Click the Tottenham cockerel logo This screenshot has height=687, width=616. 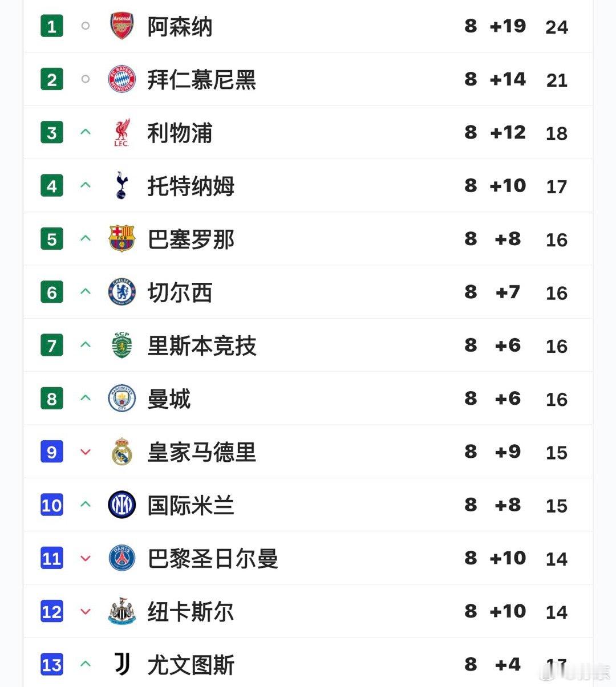121,186
